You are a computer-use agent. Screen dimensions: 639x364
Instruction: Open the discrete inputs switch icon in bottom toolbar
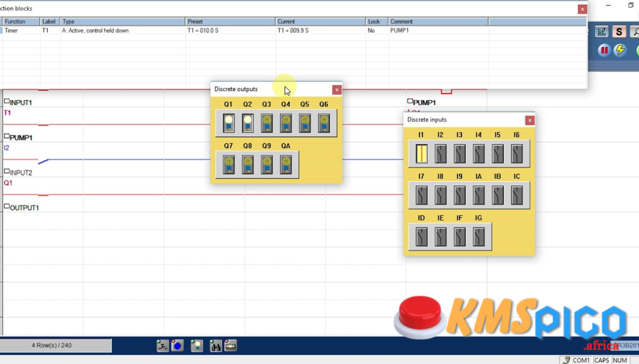163,346
